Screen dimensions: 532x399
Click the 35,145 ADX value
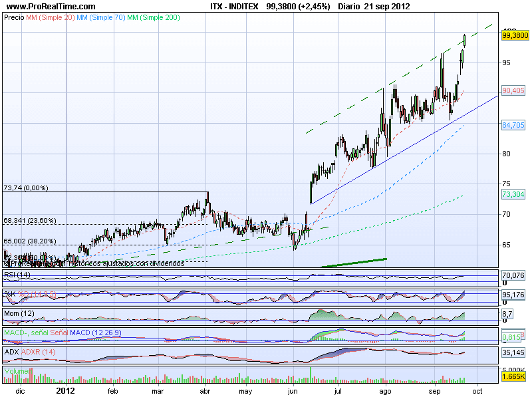click(x=513, y=353)
